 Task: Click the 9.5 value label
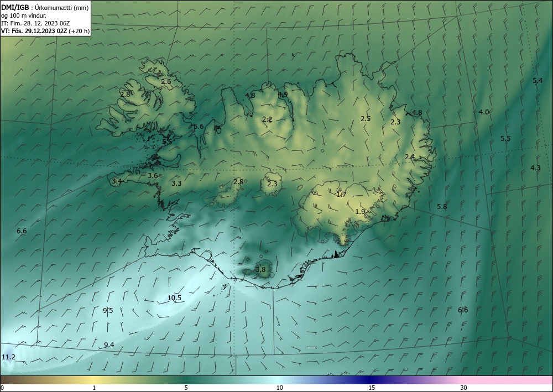(x=108, y=311)
